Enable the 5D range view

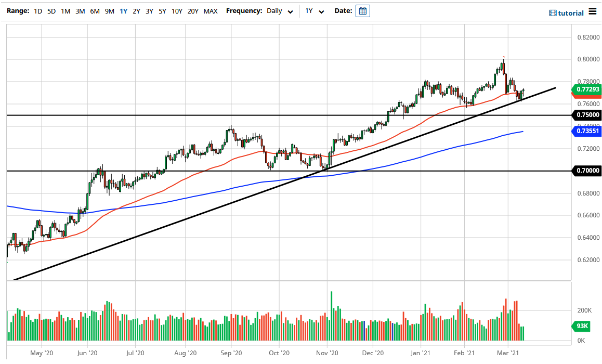[x=51, y=11]
